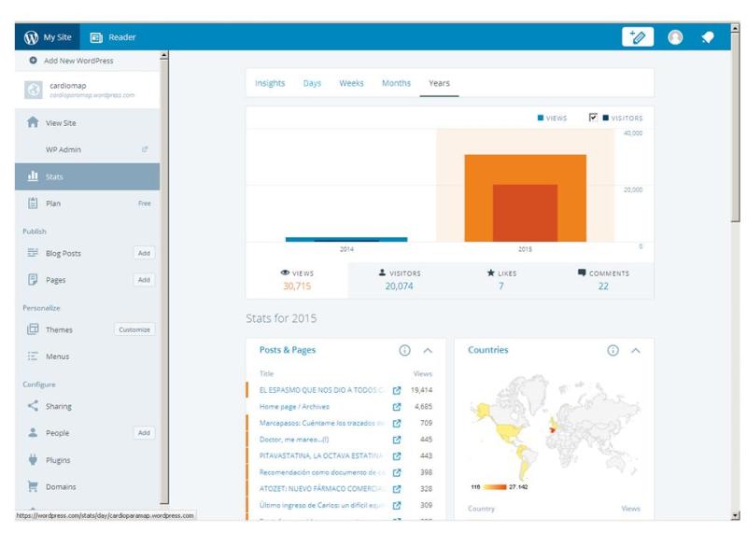Collapse the Countries panel
This screenshot has height=560, width=747.
click(x=636, y=351)
